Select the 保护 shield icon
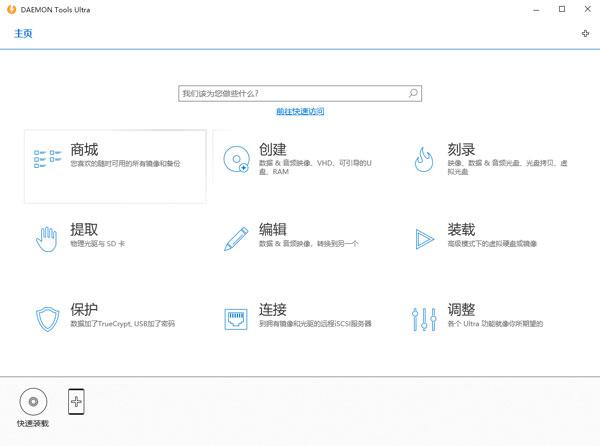 click(47, 319)
